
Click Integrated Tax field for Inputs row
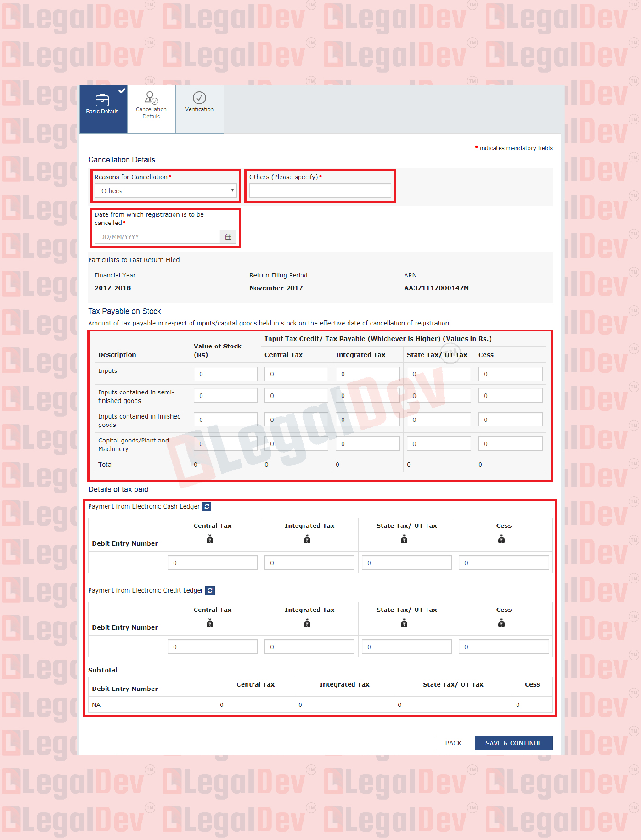coord(367,374)
